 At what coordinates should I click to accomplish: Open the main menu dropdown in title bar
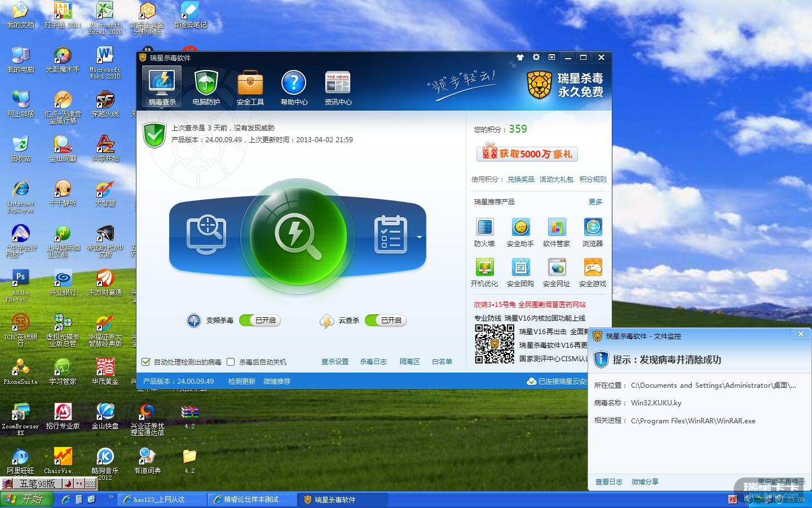(x=552, y=58)
